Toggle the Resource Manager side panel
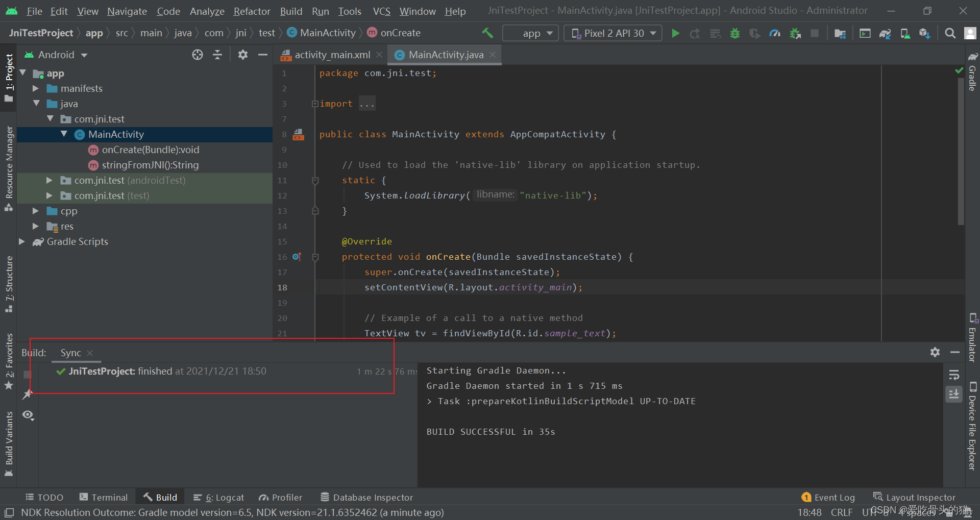Viewport: 980px width, 520px height. [9, 168]
